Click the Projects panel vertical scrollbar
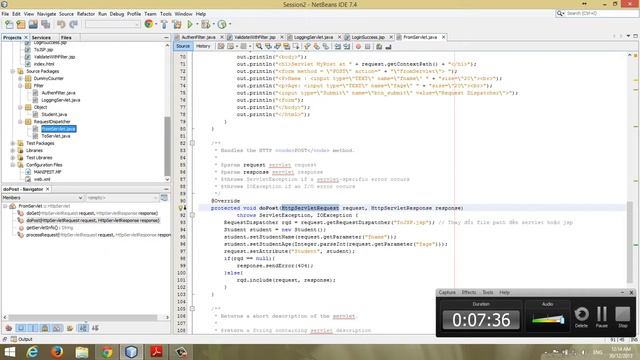640x360 pixels. pos(167,146)
